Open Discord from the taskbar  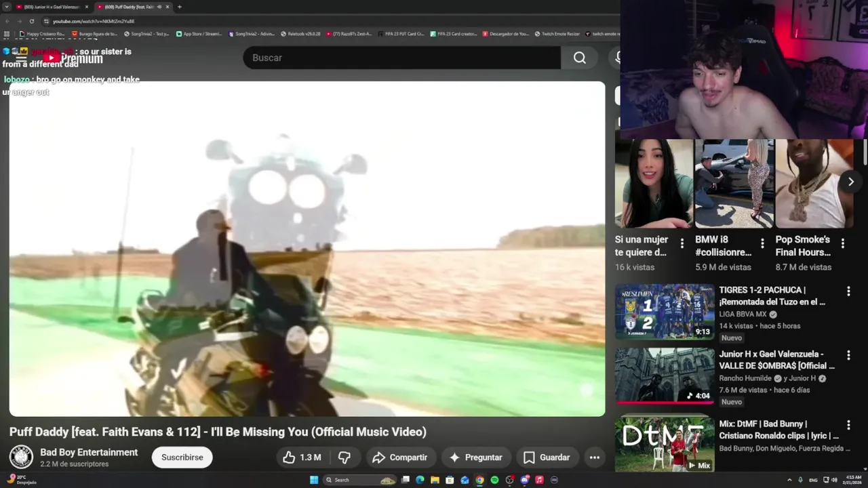(x=524, y=480)
